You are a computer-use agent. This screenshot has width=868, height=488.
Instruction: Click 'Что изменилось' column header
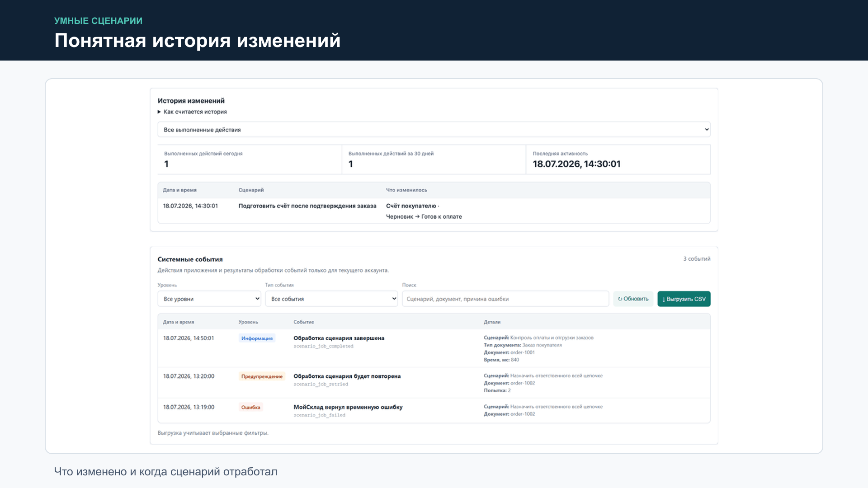coord(406,190)
